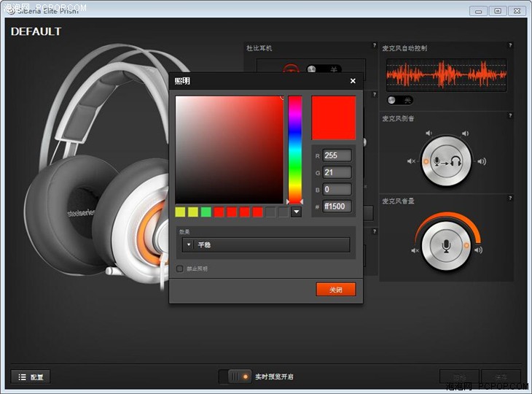Open help for the 杜比耳机 panel
Viewport: 532px width, 394px height.
coord(375,45)
